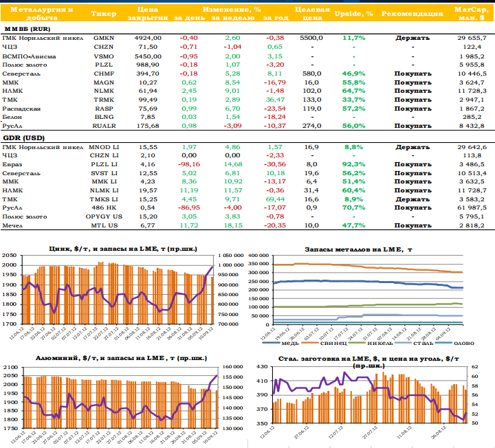Select the 'ВСМПО-Ависма' company name
The width and height of the screenshot is (495, 448).
click(x=29, y=56)
